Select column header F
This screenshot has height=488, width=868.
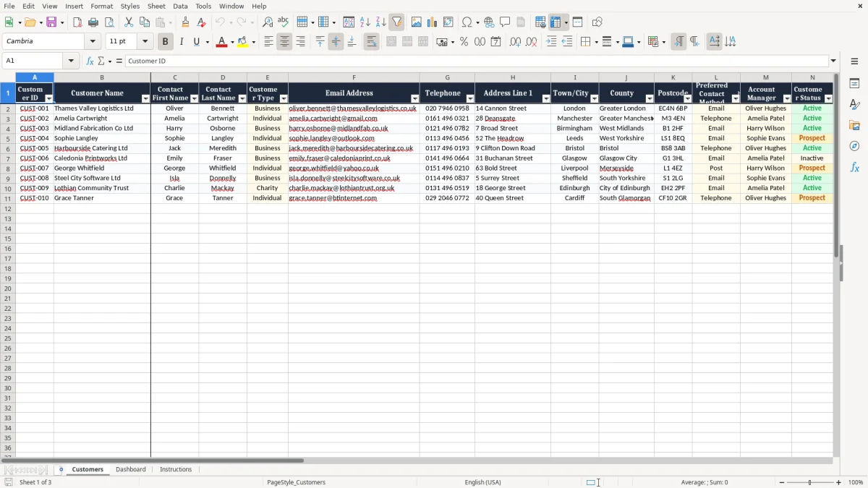[354, 77]
